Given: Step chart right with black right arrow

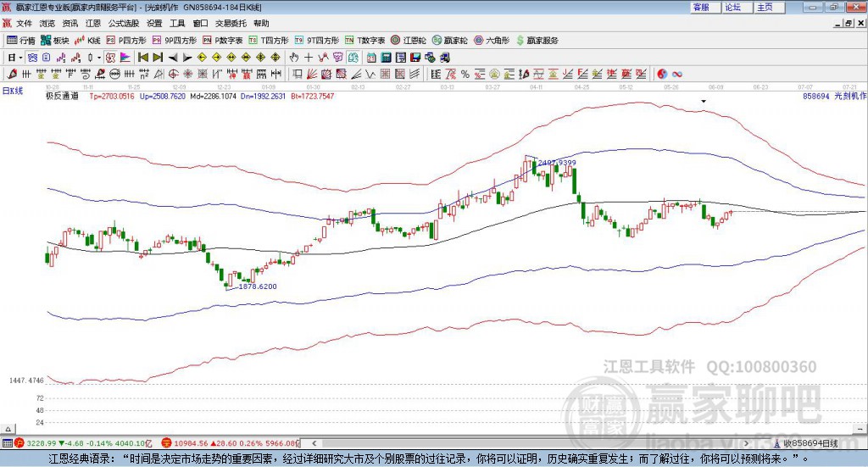Looking at the screenshot, I should 187,58.
